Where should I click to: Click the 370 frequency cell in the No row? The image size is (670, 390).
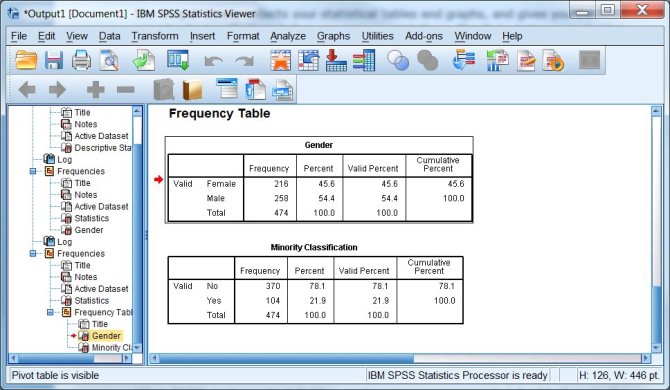click(273, 286)
